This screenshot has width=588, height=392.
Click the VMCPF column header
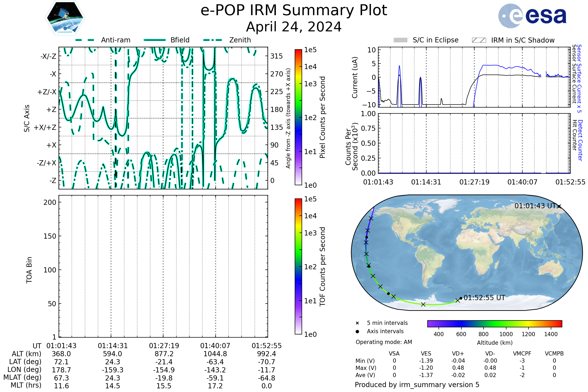coord(522,354)
